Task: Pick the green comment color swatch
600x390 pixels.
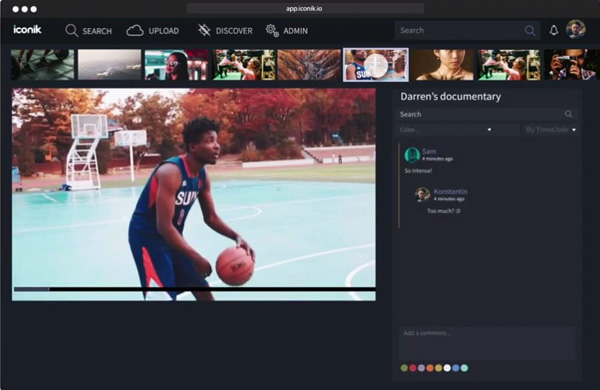Action: coord(404,368)
